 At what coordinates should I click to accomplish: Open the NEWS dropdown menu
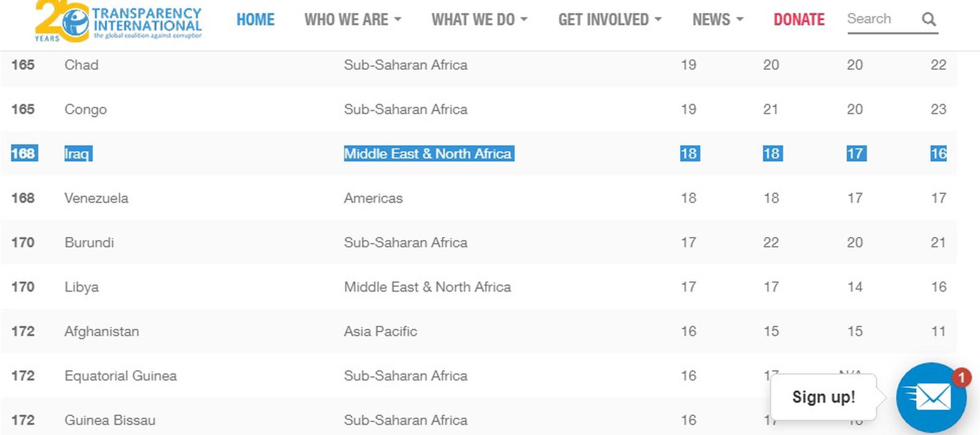pyautogui.click(x=717, y=20)
